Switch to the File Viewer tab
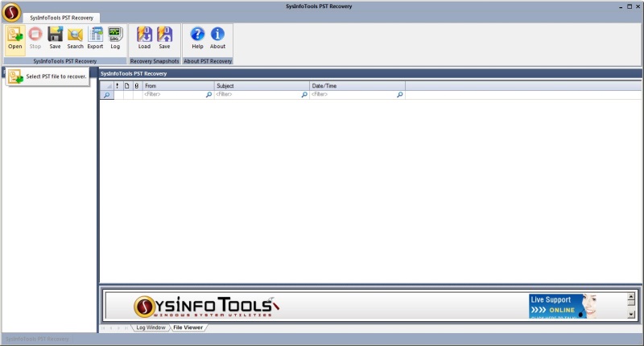 click(x=188, y=327)
